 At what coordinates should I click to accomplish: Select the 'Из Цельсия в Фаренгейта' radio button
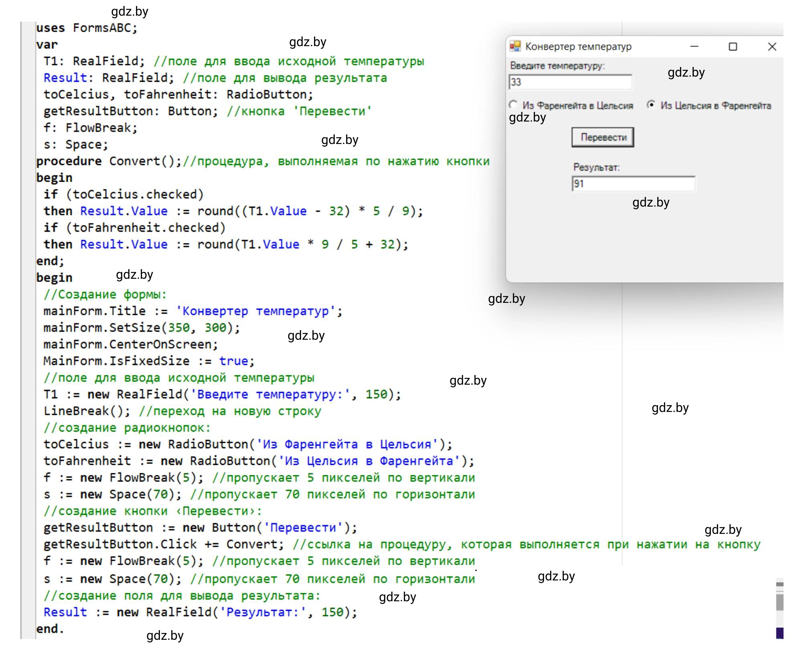click(651, 105)
